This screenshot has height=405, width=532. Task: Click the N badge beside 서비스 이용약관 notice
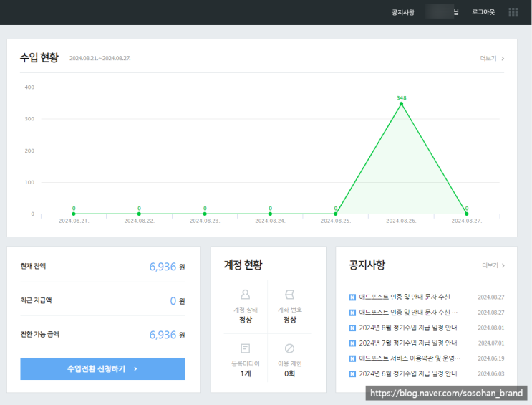[352, 358]
